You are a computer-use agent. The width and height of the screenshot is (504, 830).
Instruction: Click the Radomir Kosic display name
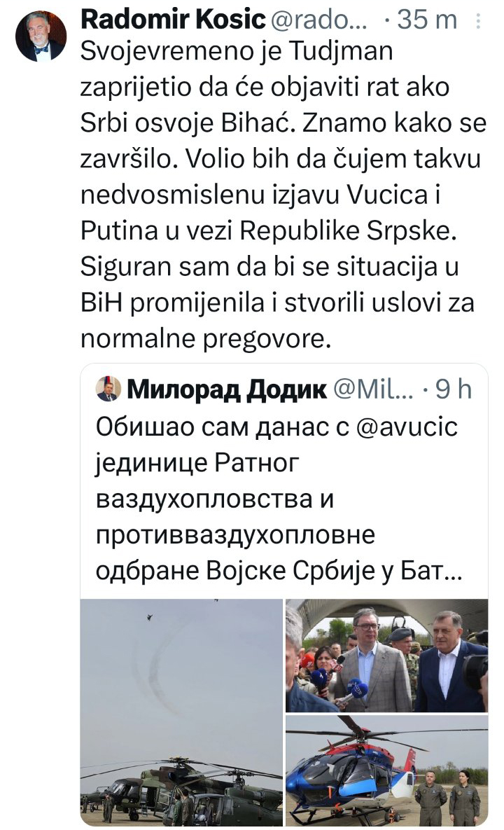click(x=173, y=20)
